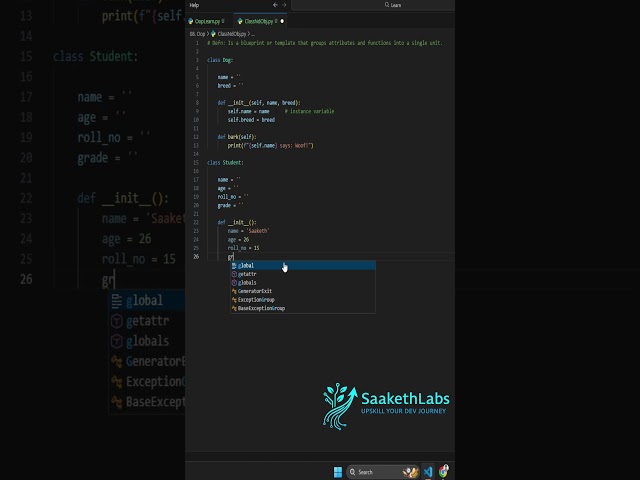Click the "breed = ''" line in Dog class
The width and height of the screenshot is (640, 480).
(x=230, y=86)
